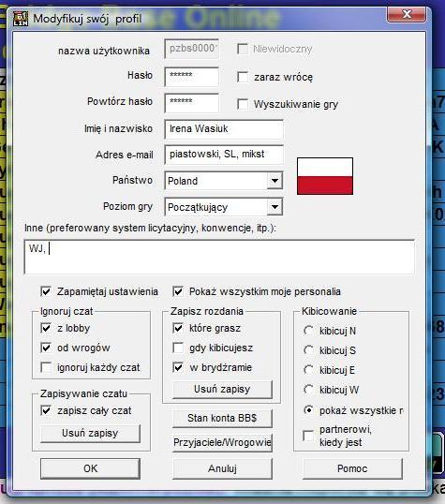Image resolution: width=445 pixels, height=504 pixels.
Task: Toggle ignore chat z lobby
Action: click(x=46, y=328)
